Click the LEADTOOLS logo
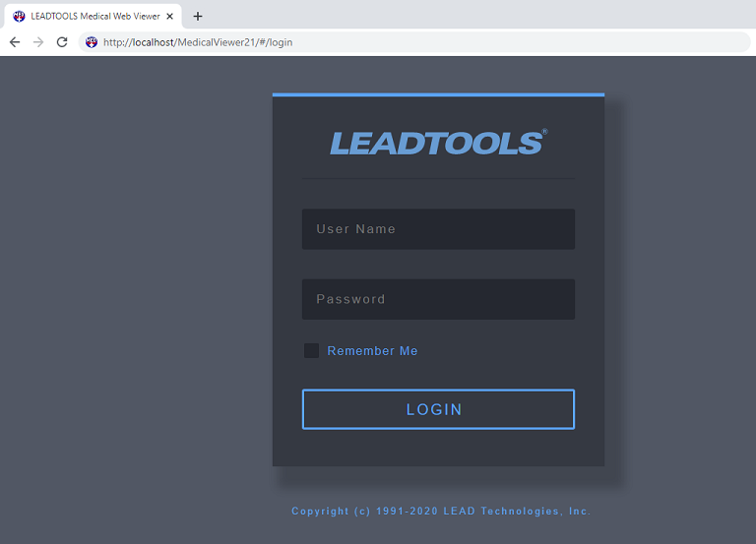 [438, 143]
